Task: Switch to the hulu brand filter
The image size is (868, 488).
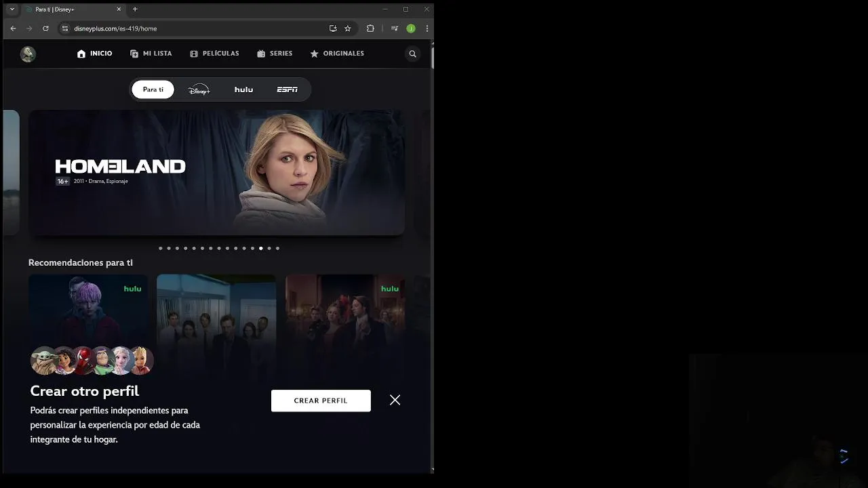Action: pyautogui.click(x=243, y=89)
